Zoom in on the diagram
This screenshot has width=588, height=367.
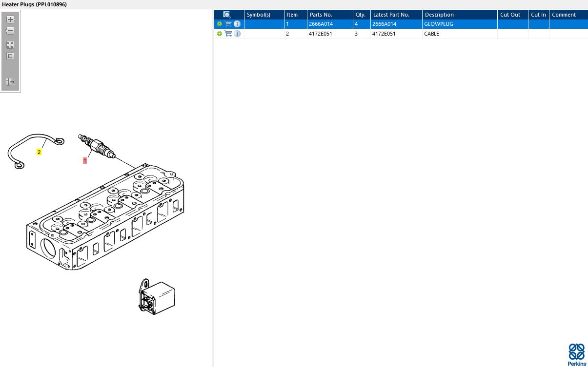10,19
